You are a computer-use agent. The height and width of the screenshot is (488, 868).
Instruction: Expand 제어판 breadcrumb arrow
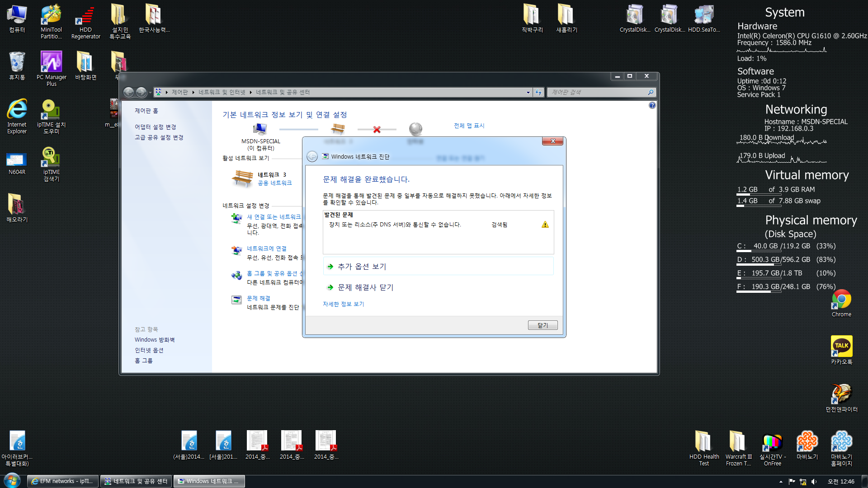click(193, 92)
